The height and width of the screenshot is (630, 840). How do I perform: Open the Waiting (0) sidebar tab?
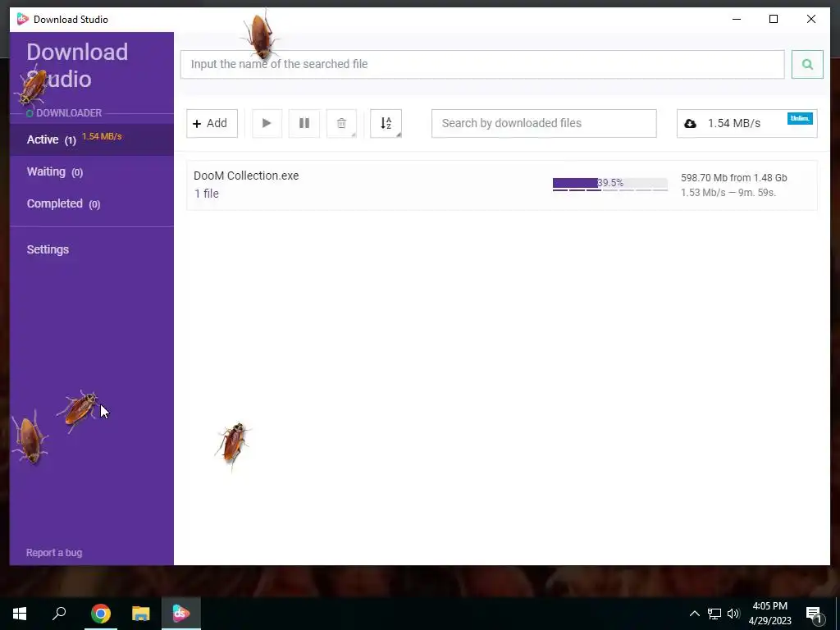pos(92,171)
